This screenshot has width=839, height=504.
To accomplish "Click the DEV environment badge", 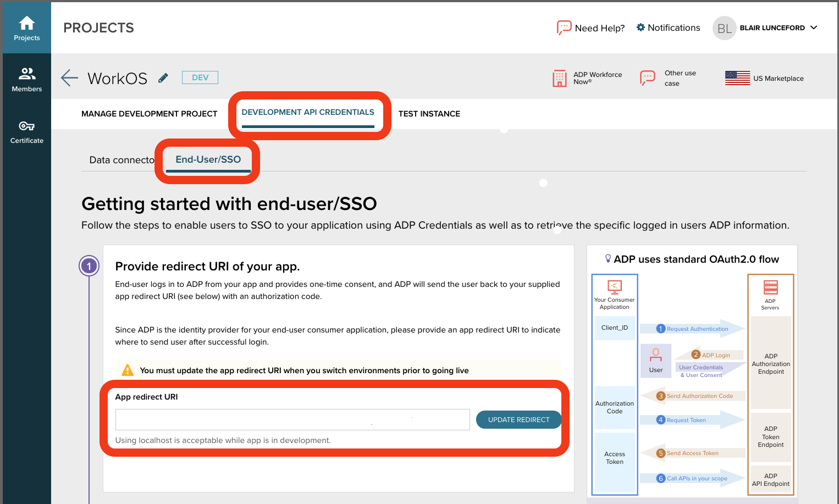I will tap(200, 77).
